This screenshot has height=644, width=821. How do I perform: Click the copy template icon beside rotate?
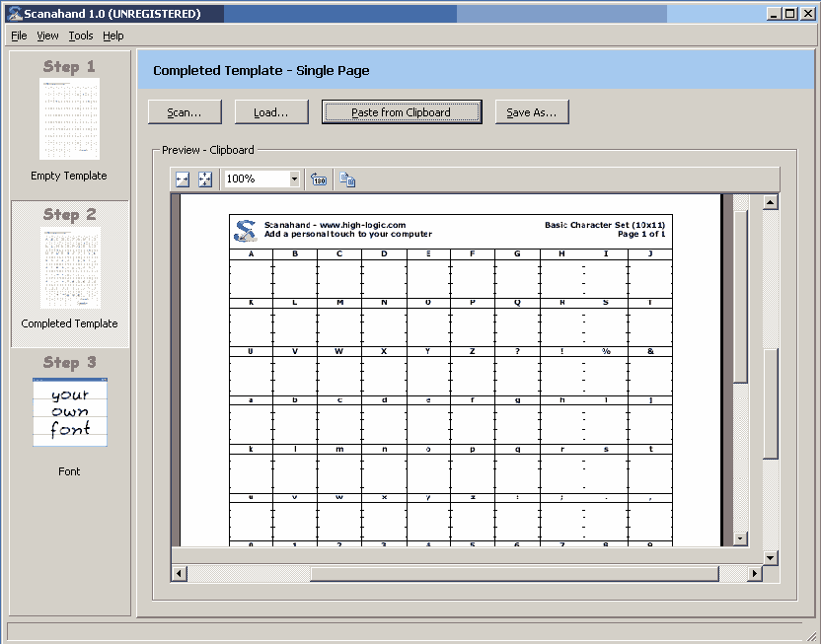pyautogui.click(x=347, y=179)
